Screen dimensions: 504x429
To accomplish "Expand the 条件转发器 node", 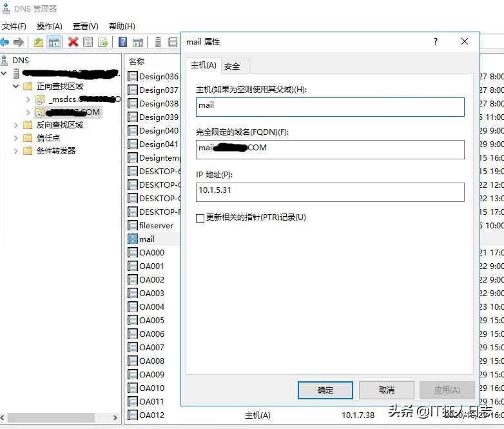I will pos(15,151).
